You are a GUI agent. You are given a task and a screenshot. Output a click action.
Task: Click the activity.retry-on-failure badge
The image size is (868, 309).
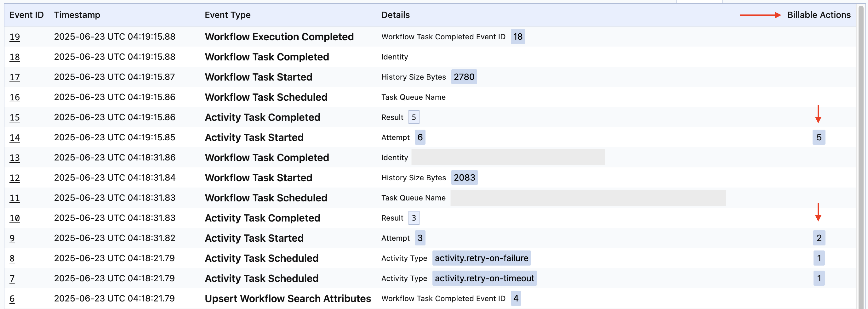(482, 258)
